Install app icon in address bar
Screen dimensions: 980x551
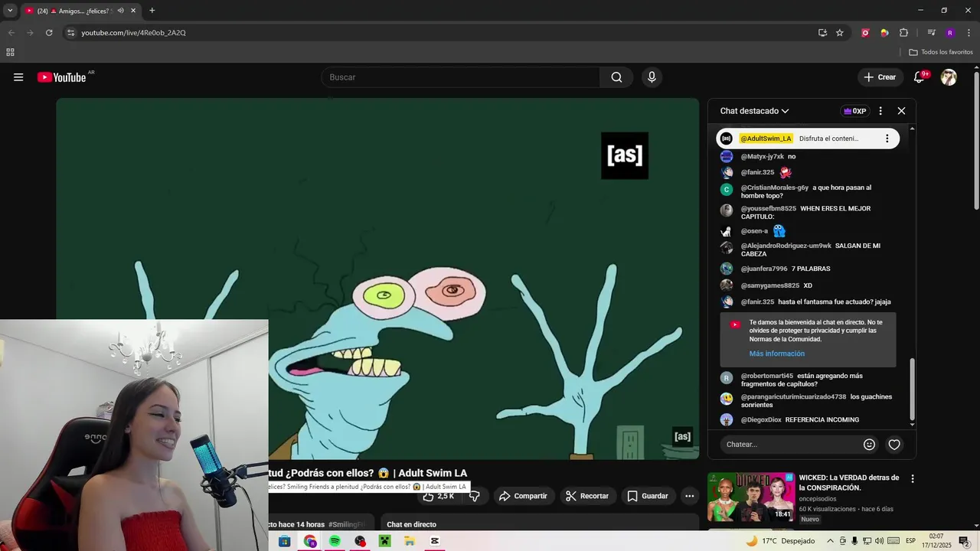click(x=822, y=33)
